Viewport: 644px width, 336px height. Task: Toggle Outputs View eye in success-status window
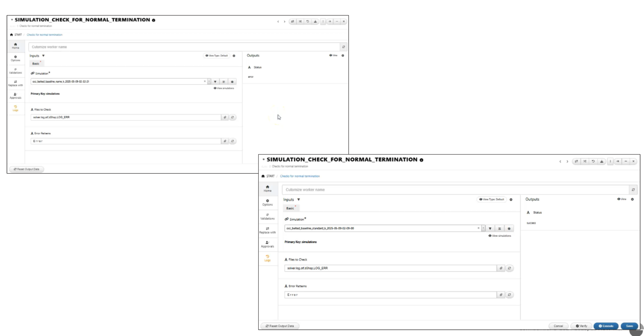coord(622,199)
